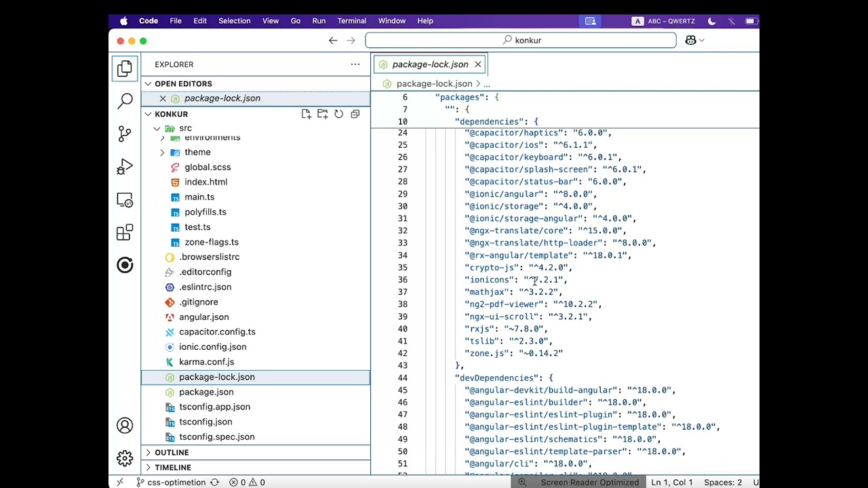Change indentation via Spaces: 2

pos(723,482)
